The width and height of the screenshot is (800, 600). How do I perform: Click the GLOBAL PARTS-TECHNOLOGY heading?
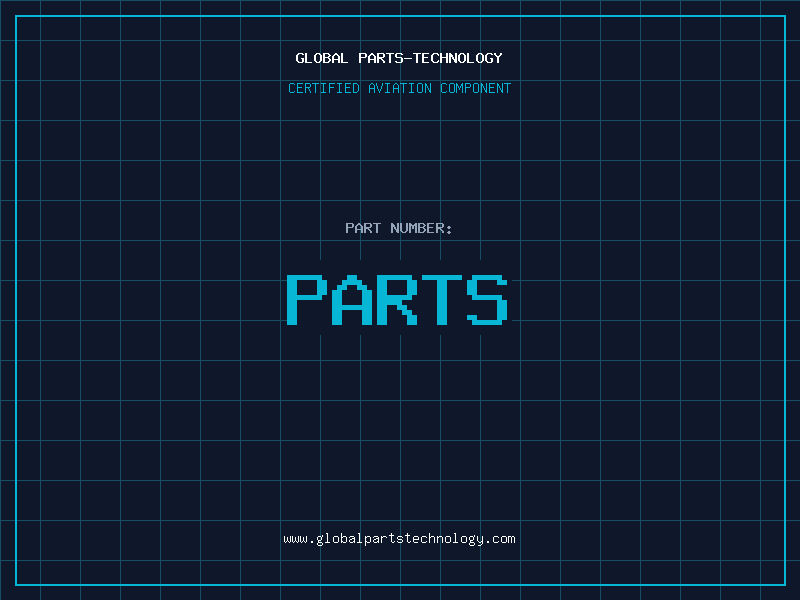[399, 58]
